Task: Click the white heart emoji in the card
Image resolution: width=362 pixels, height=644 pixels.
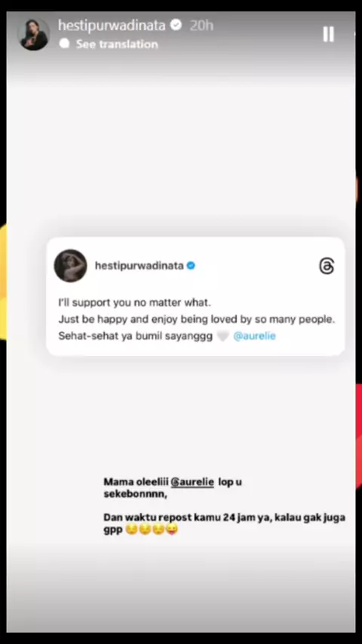Action: point(222,336)
